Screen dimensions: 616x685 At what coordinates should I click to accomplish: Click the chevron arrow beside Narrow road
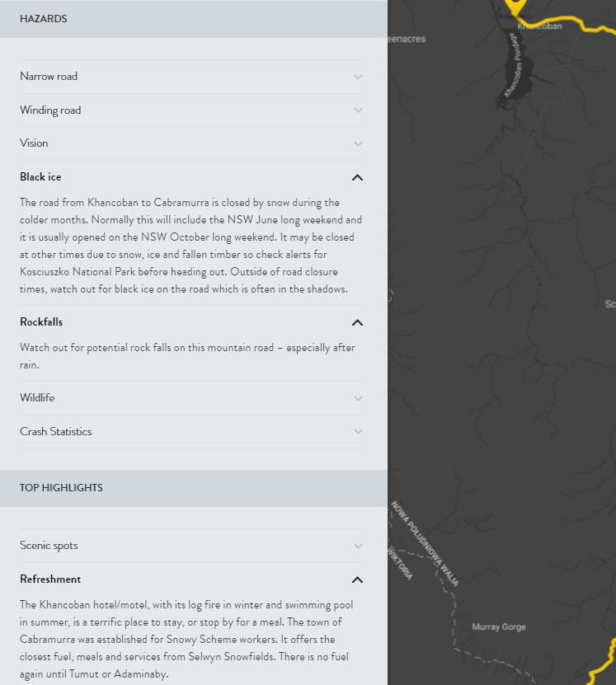[x=357, y=77]
